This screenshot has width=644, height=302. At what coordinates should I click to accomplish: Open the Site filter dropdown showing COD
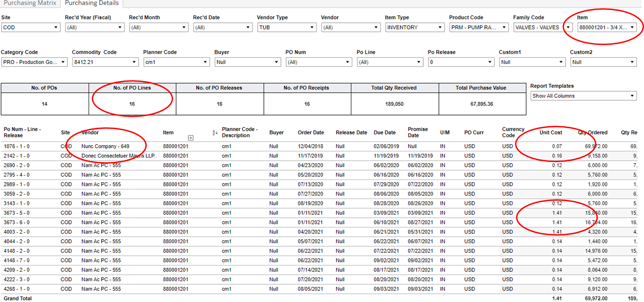[31, 27]
